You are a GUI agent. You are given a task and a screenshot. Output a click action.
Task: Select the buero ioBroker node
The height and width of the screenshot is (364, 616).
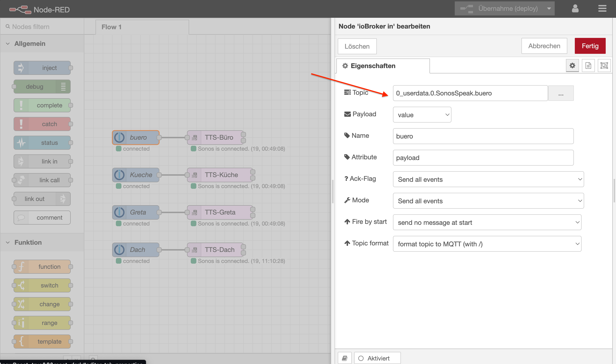pyautogui.click(x=136, y=137)
